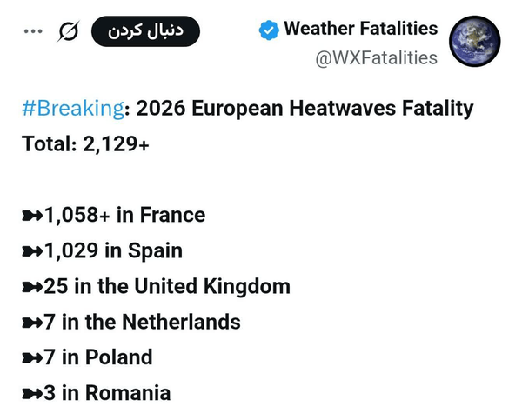Open the three-dot more options menu

(33, 31)
